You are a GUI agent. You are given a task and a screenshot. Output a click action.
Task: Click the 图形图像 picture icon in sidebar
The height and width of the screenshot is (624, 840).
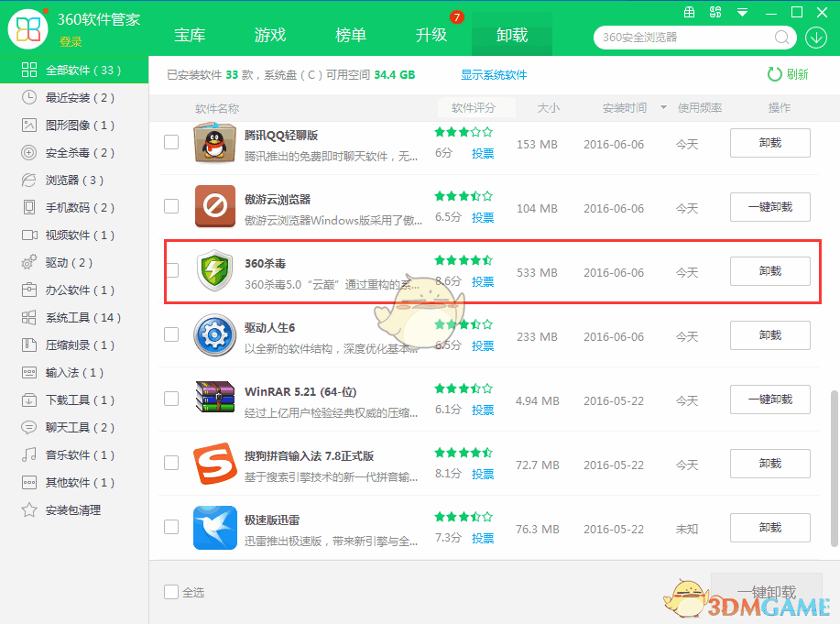(x=29, y=125)
